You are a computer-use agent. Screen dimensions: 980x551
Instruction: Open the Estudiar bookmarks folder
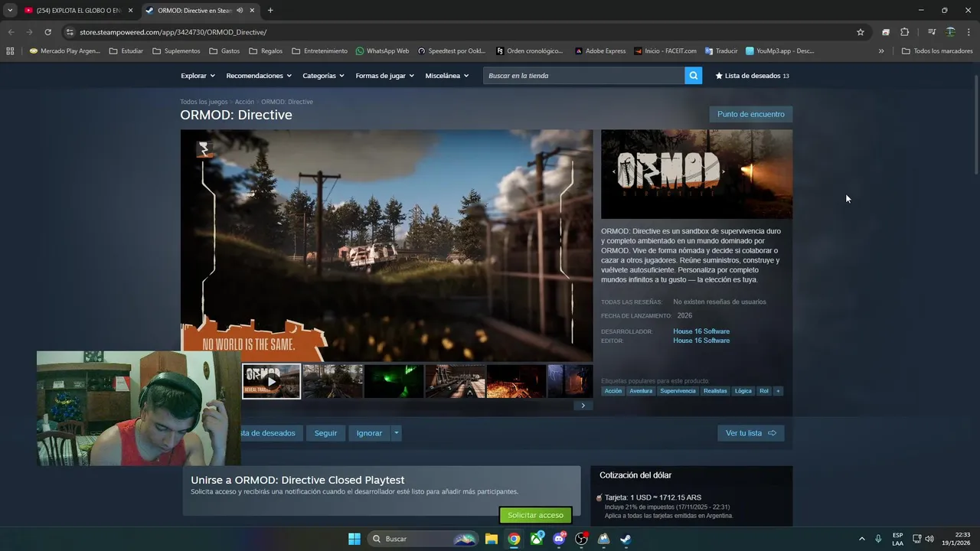126,51
